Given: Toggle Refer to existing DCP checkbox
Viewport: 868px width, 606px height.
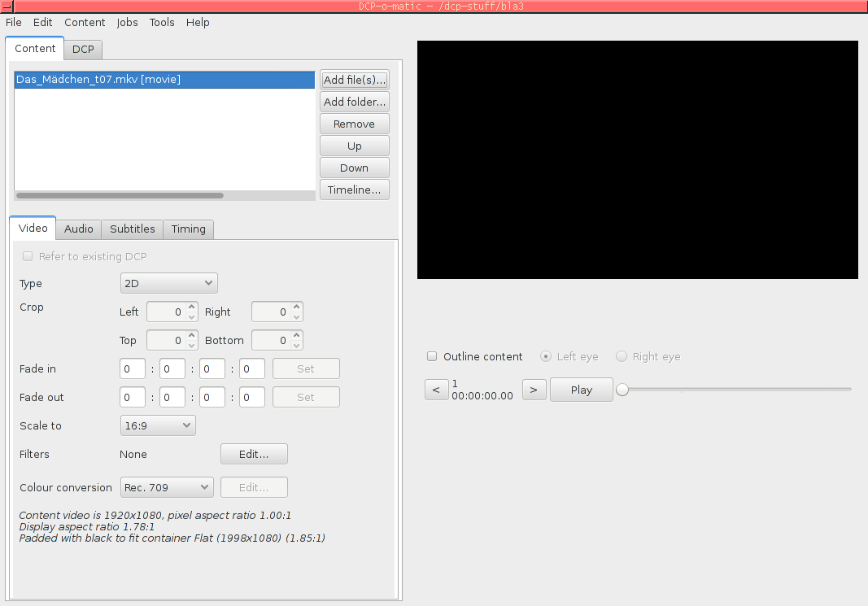Looking at the screenshot, I should [x=27, y=256].
